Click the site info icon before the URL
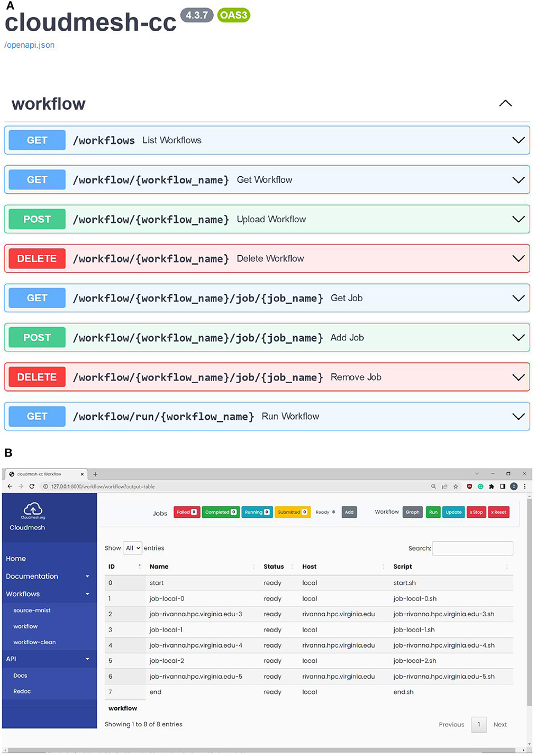Image resolution: width=536 pixels, height=756 pixels. pyautogui.click(x=46, y=487)
